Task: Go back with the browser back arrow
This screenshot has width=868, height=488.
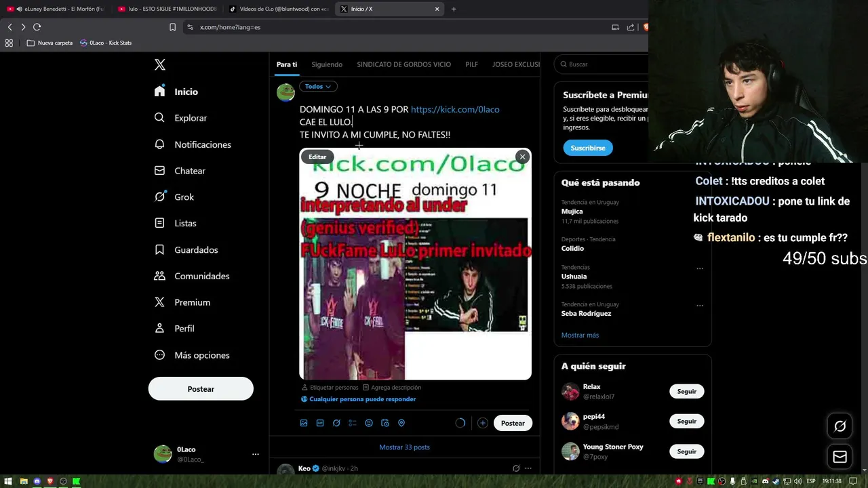Action: coord(9,27)
